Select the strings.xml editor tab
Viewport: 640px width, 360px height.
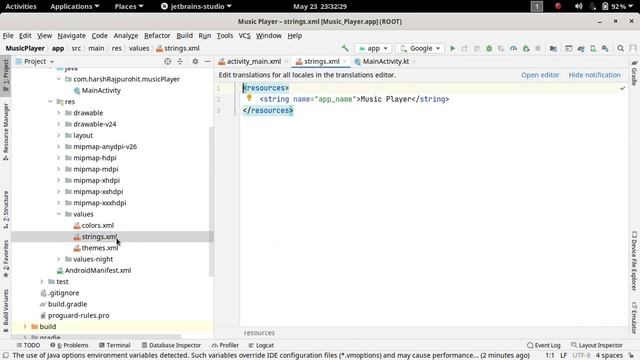click(x=322, y=61)
